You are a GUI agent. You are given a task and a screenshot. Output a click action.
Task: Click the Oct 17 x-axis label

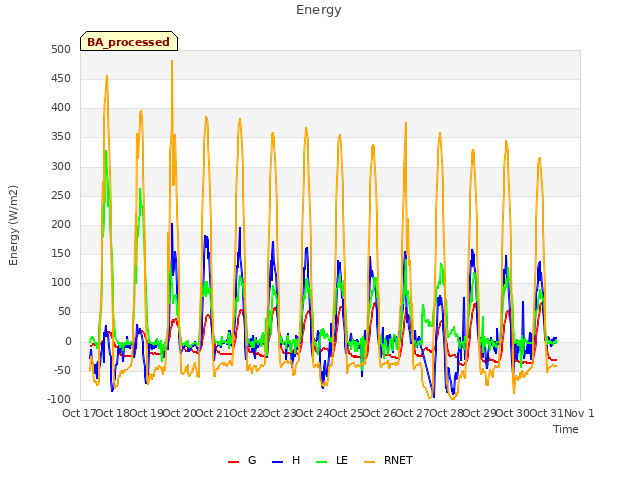[79, 413]
